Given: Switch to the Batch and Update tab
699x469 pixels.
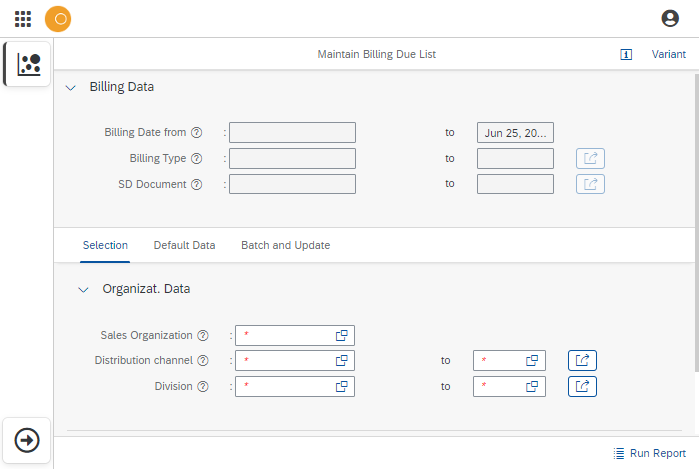Looking at the screenshot, I should coord(285,245).
